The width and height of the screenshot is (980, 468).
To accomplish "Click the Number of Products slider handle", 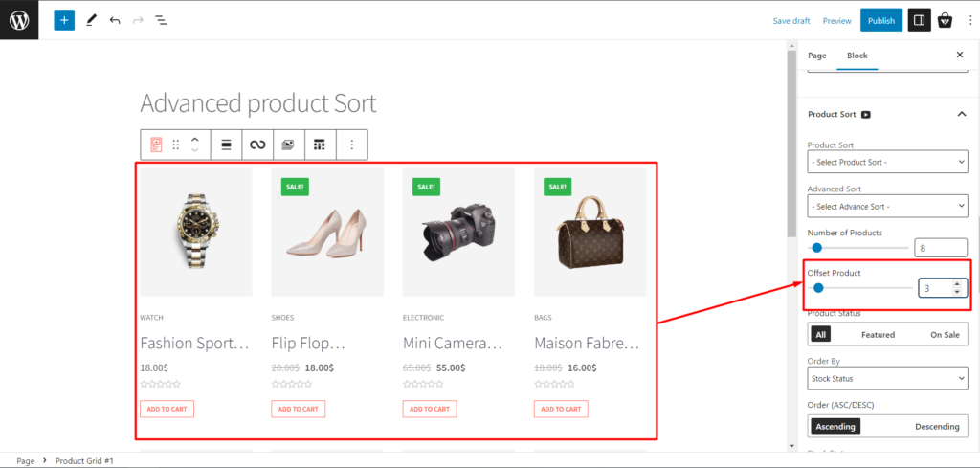I will (x=816, y=248).
